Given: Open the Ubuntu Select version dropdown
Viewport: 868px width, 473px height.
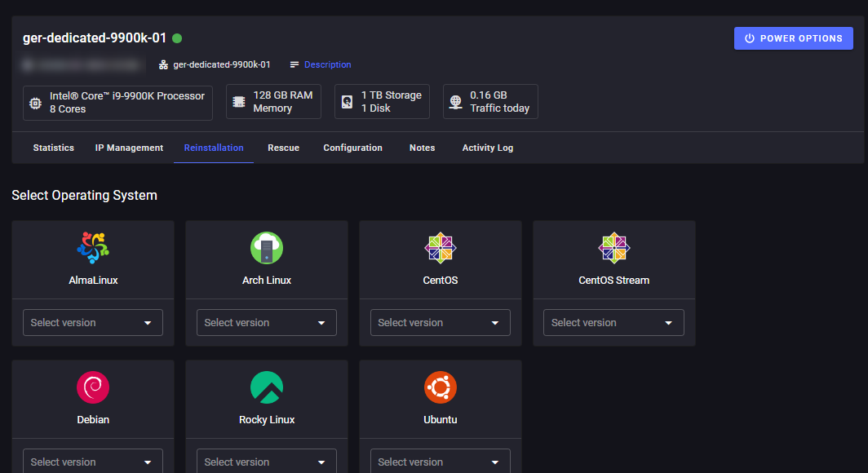Looking at the screenshot, I should point(440,462).
